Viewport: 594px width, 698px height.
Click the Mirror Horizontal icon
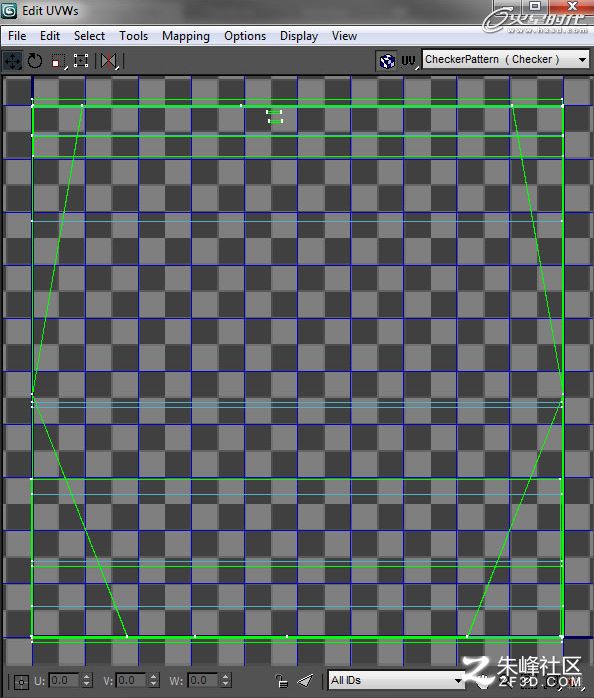109,61
